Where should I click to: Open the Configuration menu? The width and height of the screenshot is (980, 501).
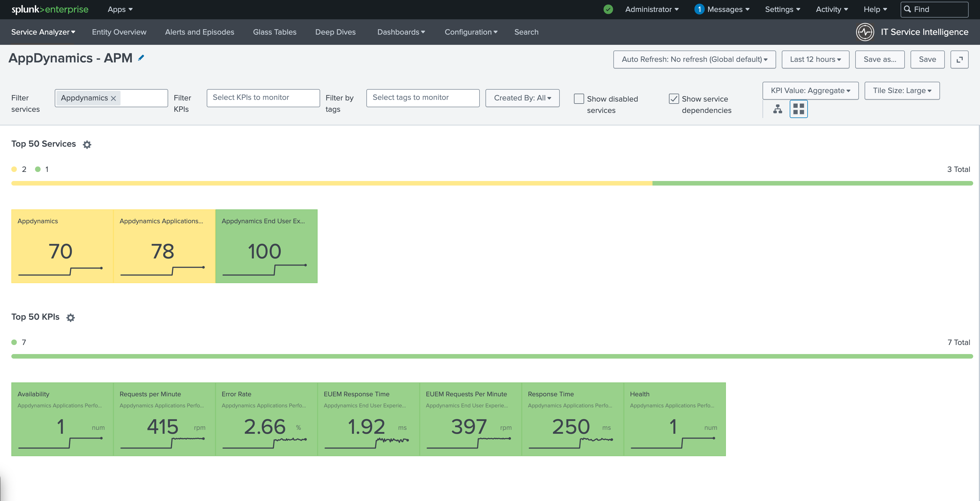[x=471, y=32]
